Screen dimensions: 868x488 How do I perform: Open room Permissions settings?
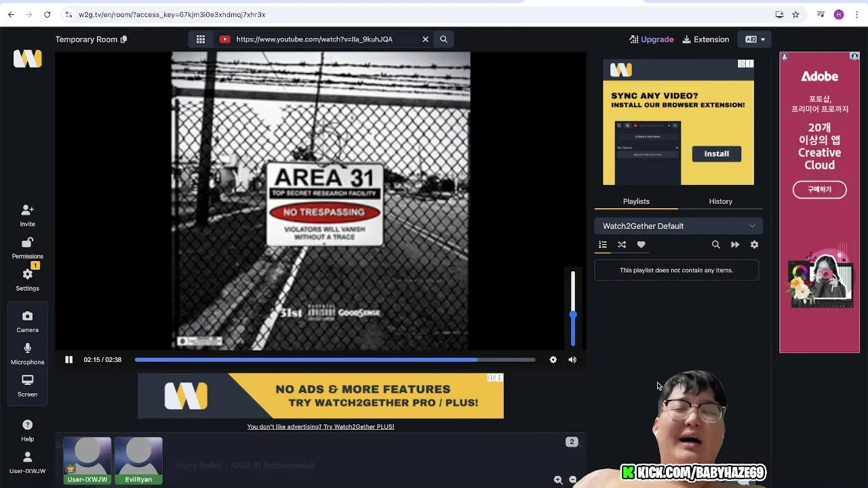pyautogui.click(x=27, y=248)
